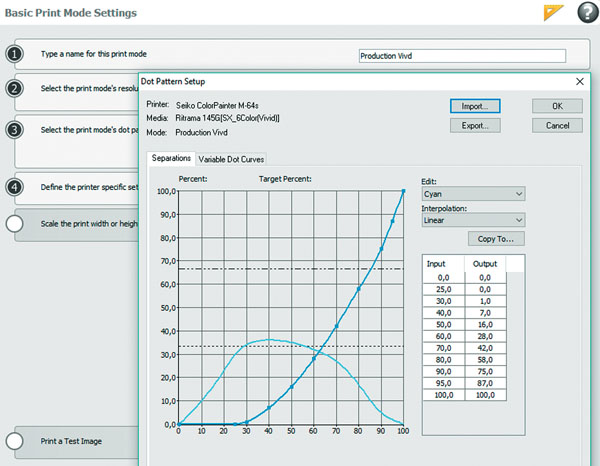Click the Export... button

click(475, 125)
